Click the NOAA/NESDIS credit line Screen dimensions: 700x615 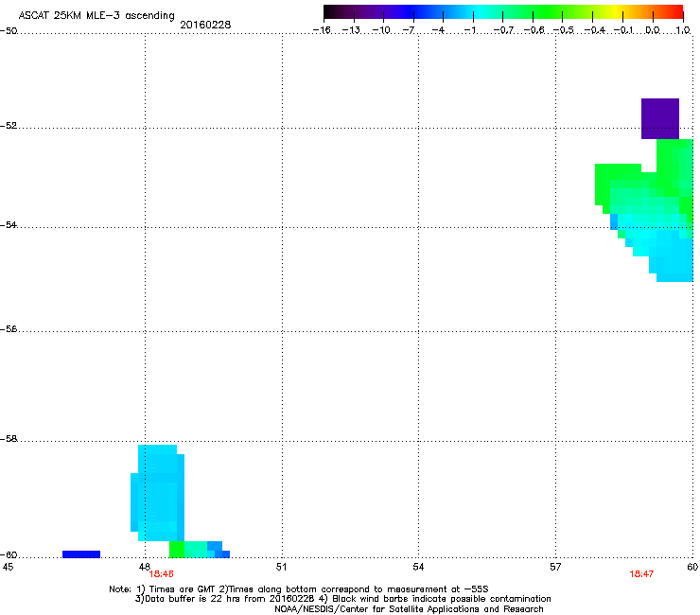(409, 609)
